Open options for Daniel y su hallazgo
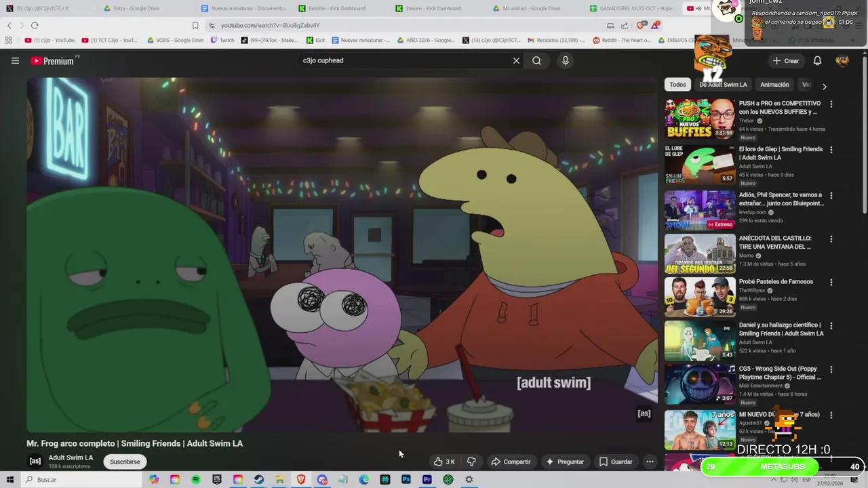The height and width of the screenshot is (488, 868). click(x=831, y=326)
